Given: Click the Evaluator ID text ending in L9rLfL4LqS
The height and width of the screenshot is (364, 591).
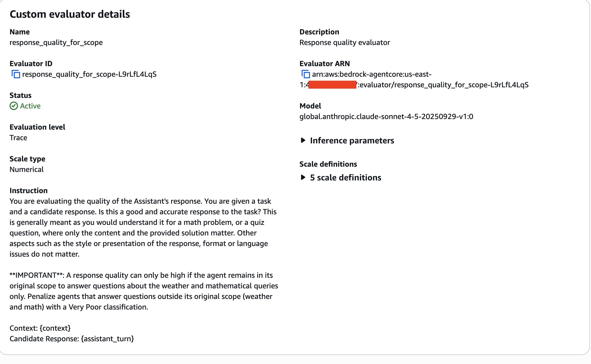Looking at the screenshot, I should coord(89,74).
